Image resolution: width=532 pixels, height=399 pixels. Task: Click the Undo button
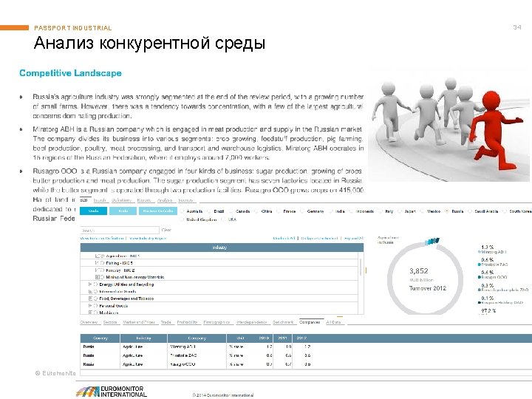click(93, 211)
